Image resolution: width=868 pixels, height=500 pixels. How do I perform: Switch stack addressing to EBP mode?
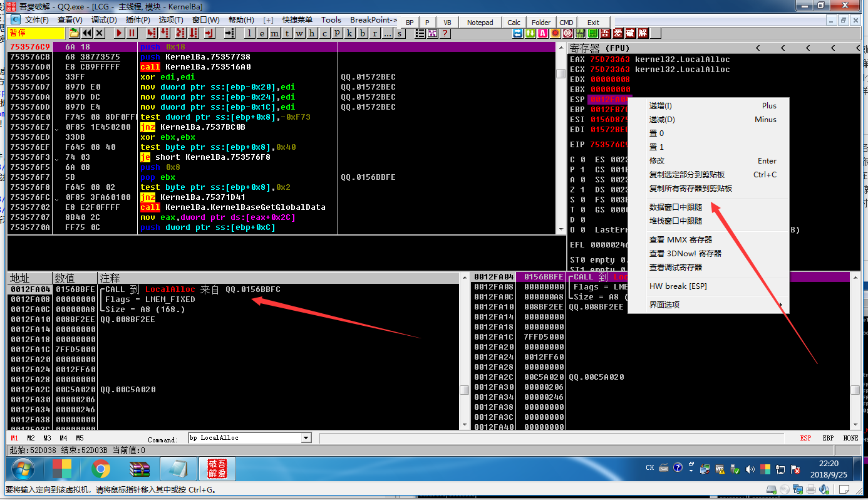(828, 438)
